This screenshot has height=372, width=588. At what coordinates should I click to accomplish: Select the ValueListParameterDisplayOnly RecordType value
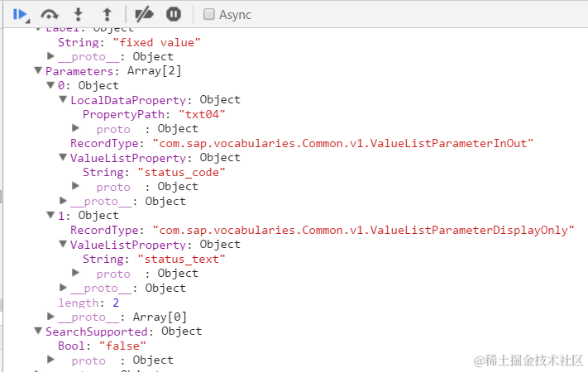[363, 230]
